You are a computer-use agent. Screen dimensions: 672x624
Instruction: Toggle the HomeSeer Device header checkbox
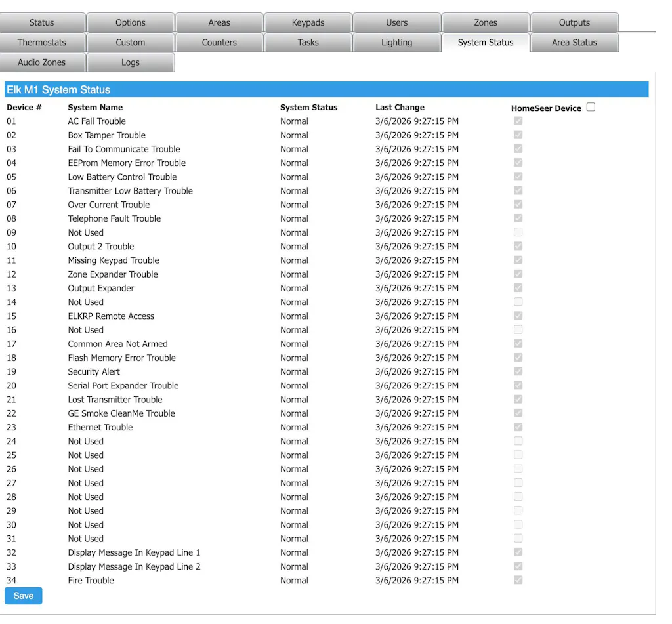pos(591,107)
